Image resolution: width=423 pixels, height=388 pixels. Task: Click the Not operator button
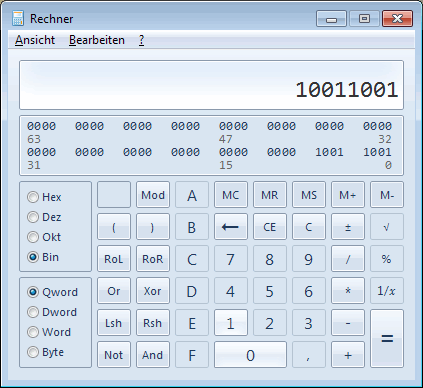(114, 355)
